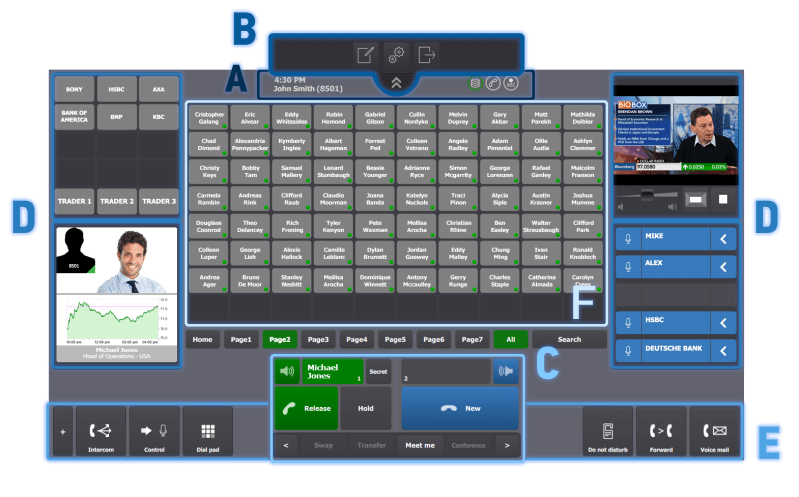Screen dimensions: 799x497
Task: Open the call Forward function
Action: (661, 432)
